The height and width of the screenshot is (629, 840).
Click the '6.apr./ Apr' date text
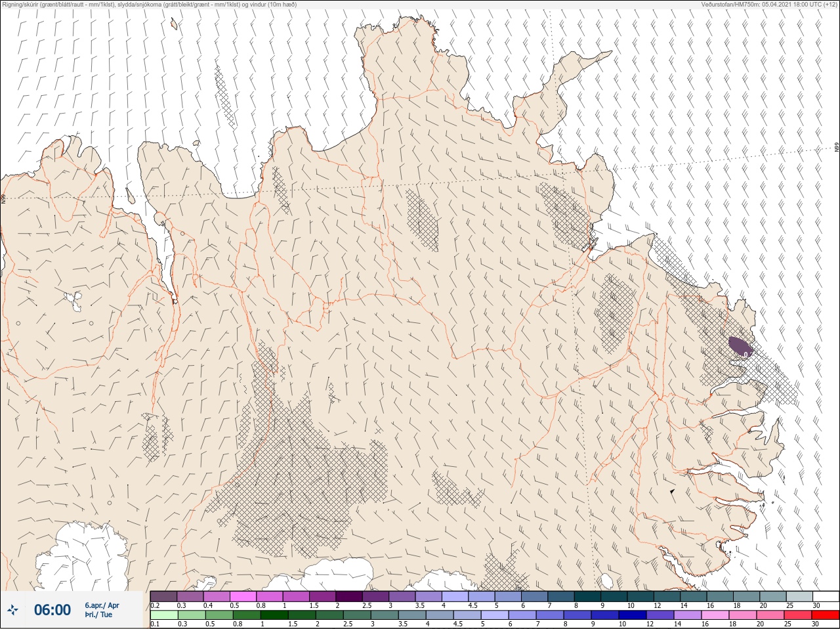[102, 605]
